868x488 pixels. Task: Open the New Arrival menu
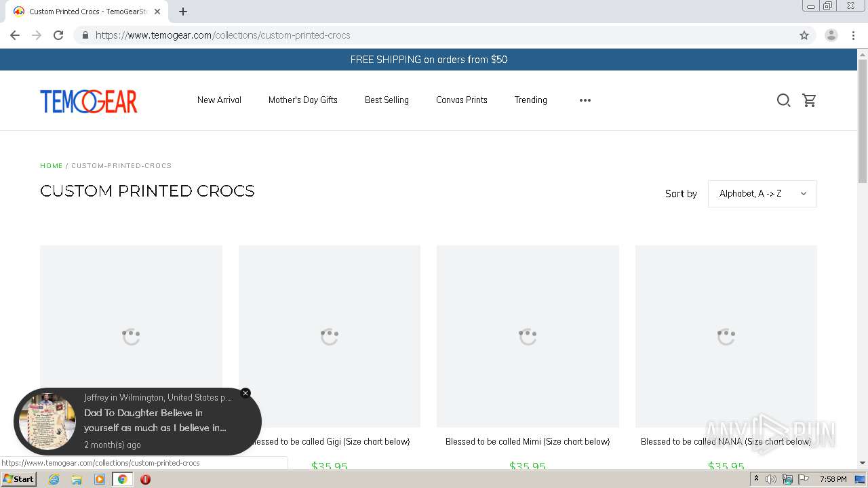pyautogui.click(x=219, y=100)
